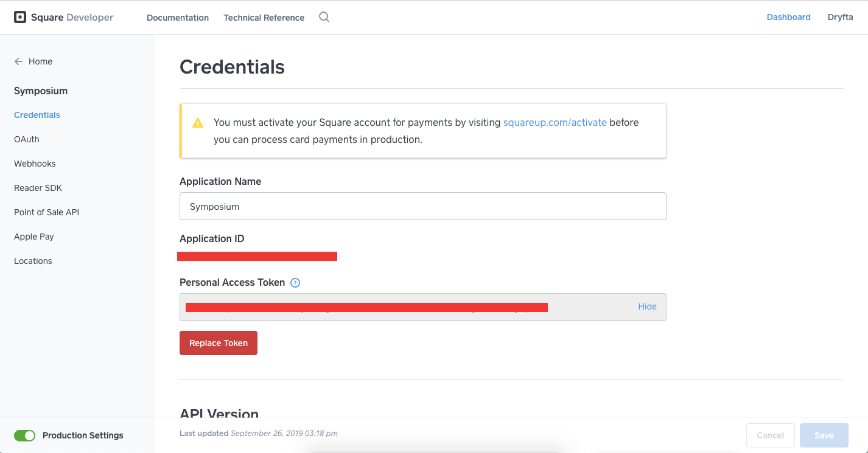Open the squareup.com/activate link
Viewport: 868px width, 453px height.
coord(555,122)
